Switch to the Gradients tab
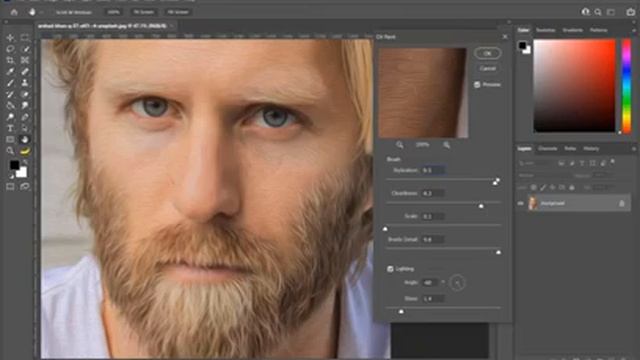The height and width of the screenshot is (360, 640). coord(572,30)
